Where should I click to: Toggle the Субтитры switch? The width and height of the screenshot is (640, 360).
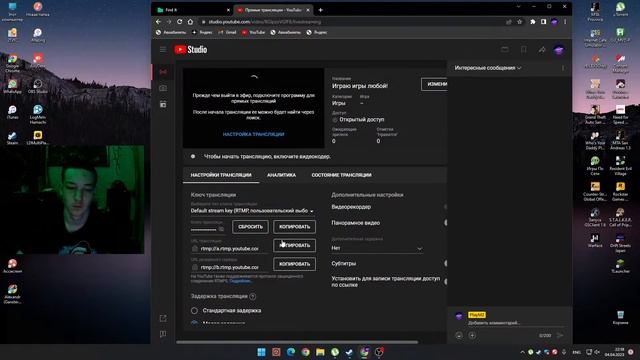click(x=445, y=263)
